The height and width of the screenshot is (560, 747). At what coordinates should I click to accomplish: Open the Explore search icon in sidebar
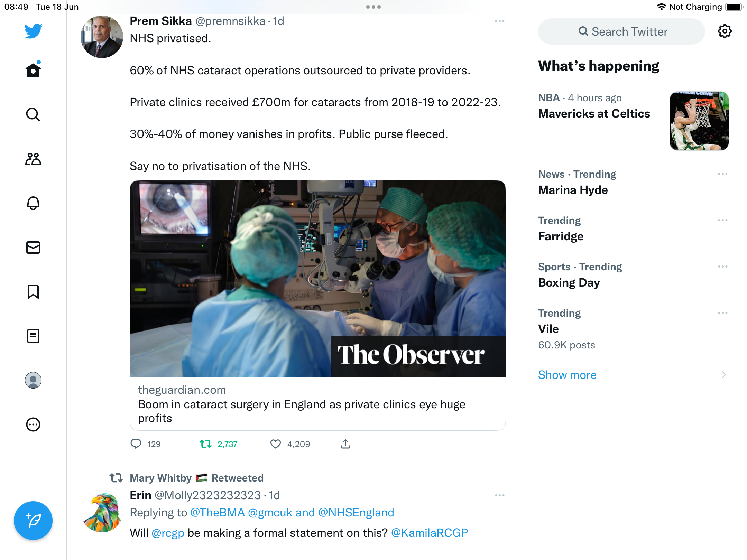(x=33, y=114)
